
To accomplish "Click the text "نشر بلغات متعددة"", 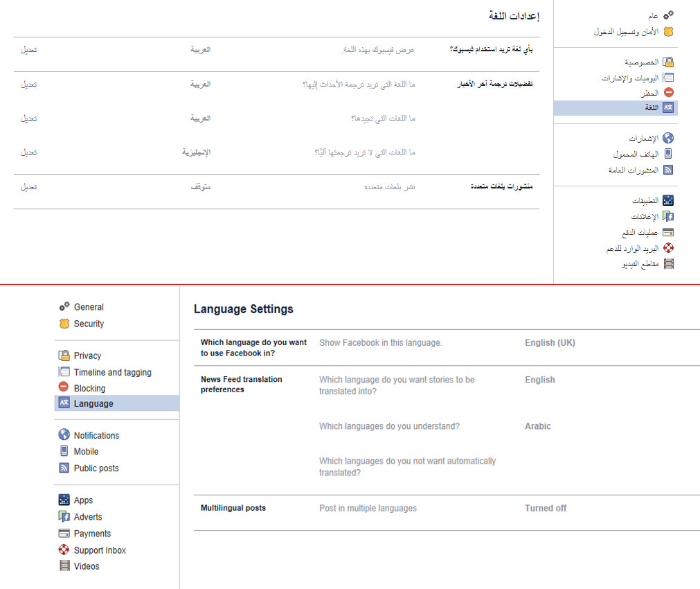I will [x=390, y=187].
